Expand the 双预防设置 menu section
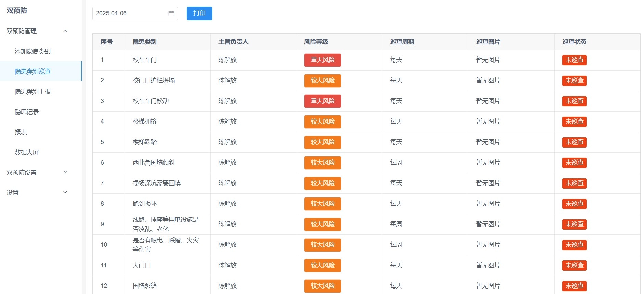Screen dimensions: 644x294 (x=65, y=172)
